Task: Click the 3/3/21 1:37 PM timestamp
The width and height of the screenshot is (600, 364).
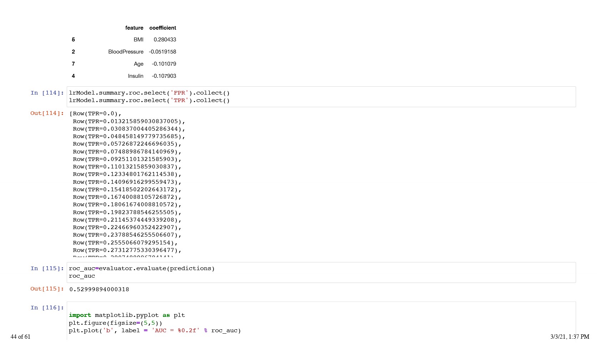Action: point(570,337)
